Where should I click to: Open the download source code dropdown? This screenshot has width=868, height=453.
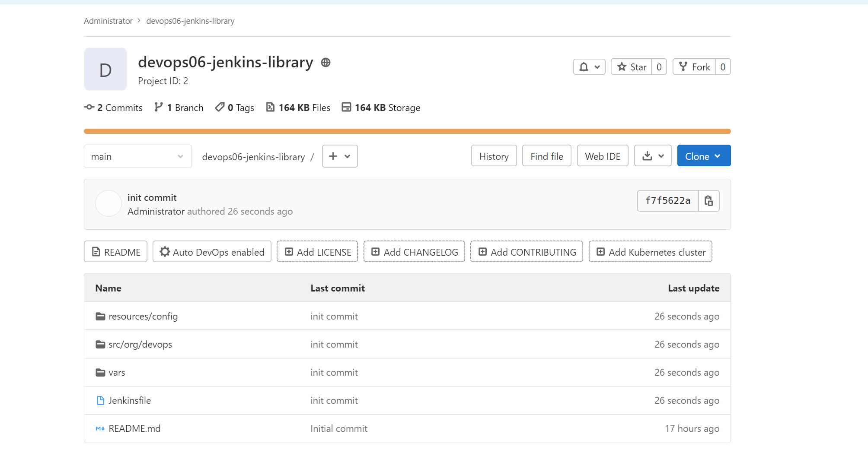[653, 156]
